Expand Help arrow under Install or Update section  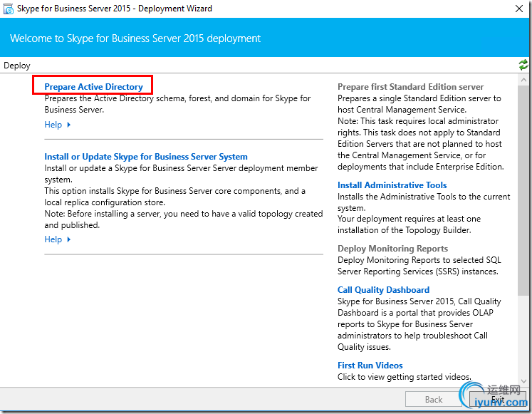[x=69, y=239]
